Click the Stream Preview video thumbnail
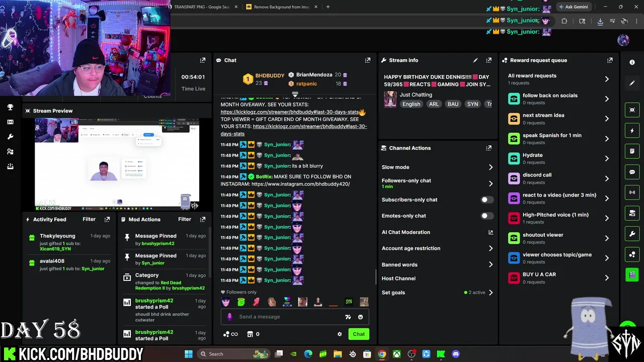This screenshot has width=644, height=362. [x=117, y=164]
